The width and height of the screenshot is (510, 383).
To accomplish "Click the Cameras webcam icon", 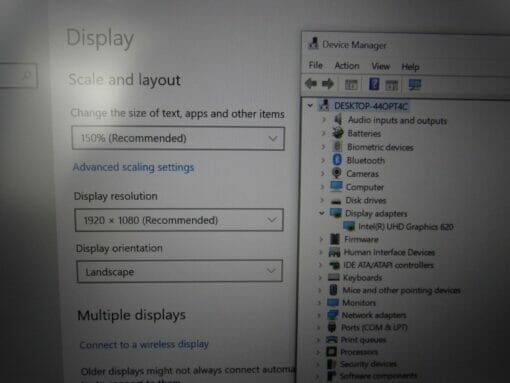I will point(337,173).
